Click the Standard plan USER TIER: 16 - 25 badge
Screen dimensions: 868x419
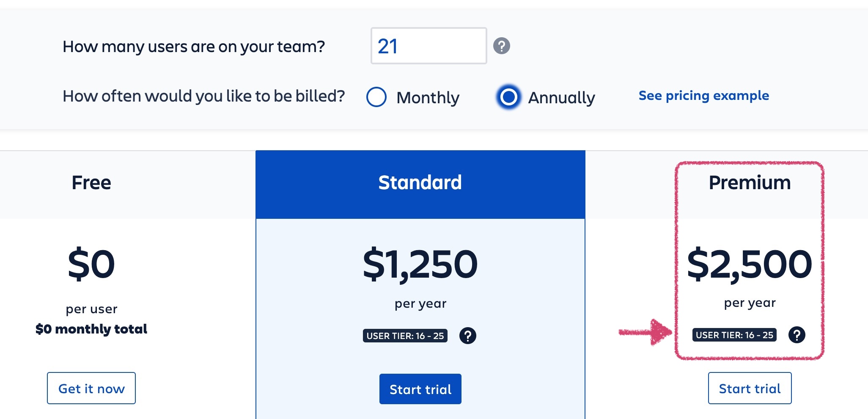click(x=405, y=336)
